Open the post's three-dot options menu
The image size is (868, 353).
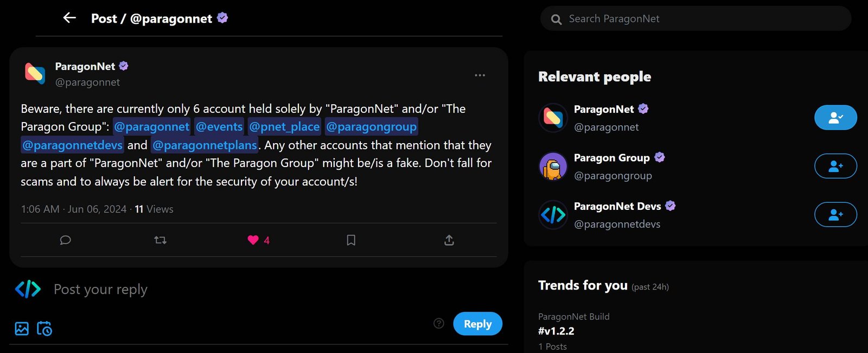tap(480, 75)
